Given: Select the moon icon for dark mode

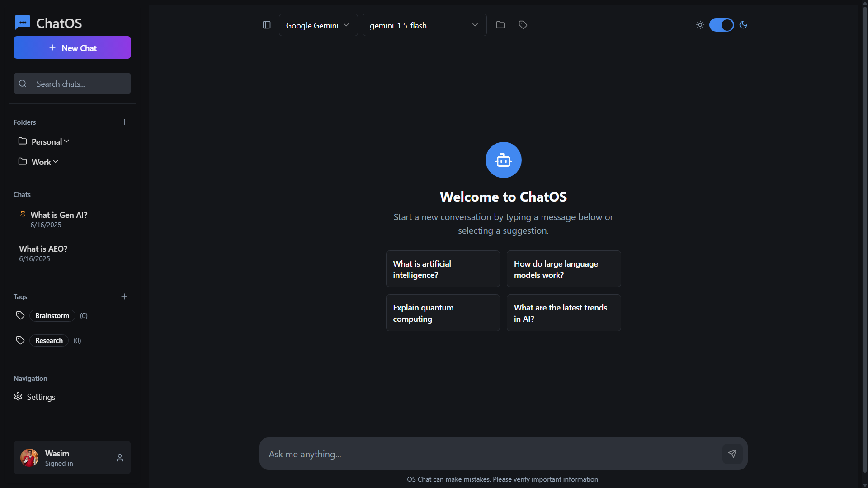Looking at the screenshot, I should pos(743,25).
